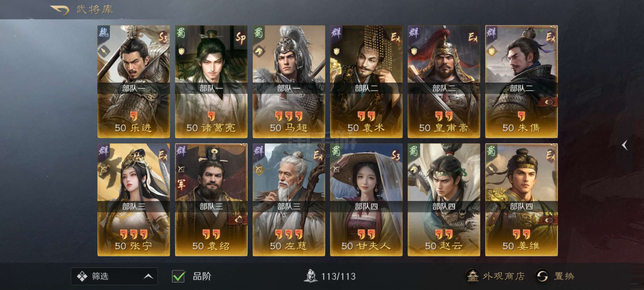The height and width of the screenshot is (290, 644).
Task: Click the horse troop icon on 马超 card
Action: pyautogui.click(x=259, y=51)
